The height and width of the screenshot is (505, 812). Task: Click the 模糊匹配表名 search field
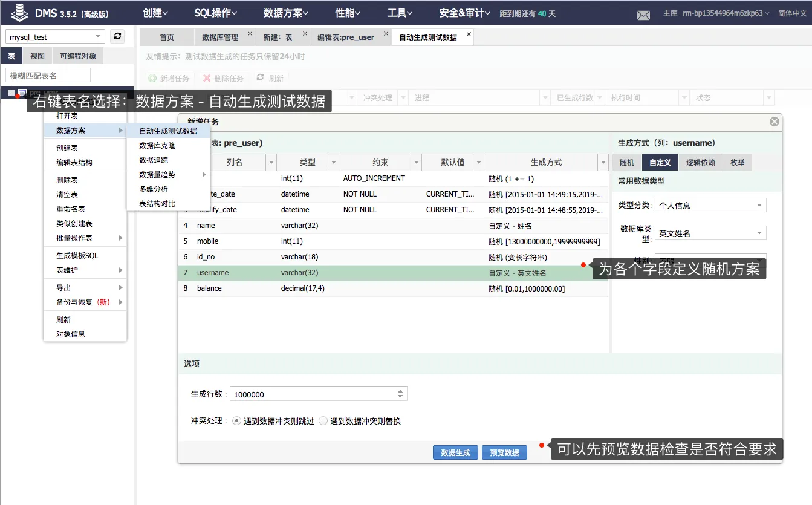pos(48,76)
